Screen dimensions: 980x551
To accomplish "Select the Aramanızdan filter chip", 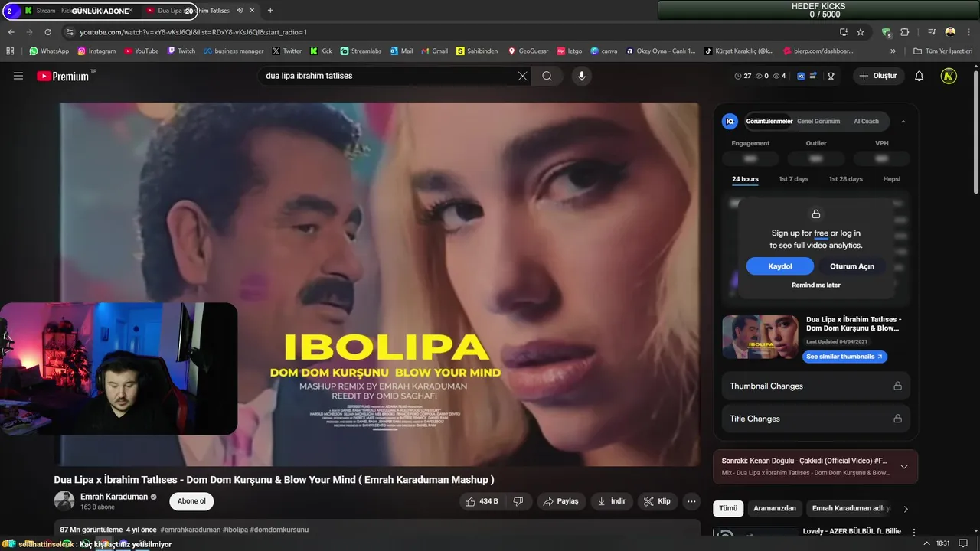I will click(x=774, y=508).
